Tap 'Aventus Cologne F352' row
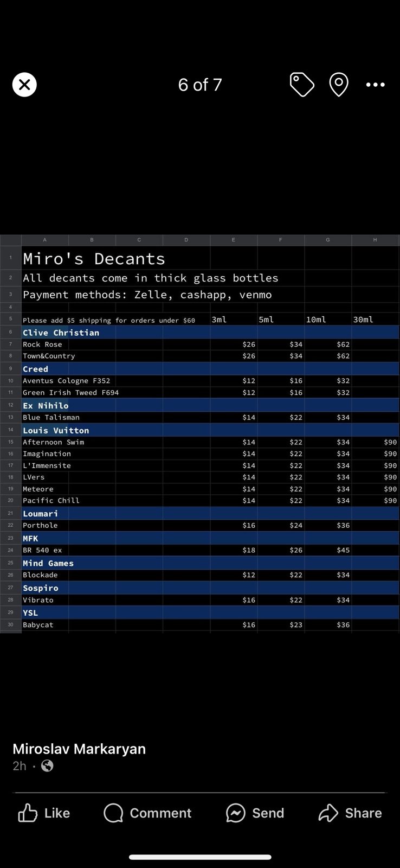The image size is (400, 868). pos(66,381)
